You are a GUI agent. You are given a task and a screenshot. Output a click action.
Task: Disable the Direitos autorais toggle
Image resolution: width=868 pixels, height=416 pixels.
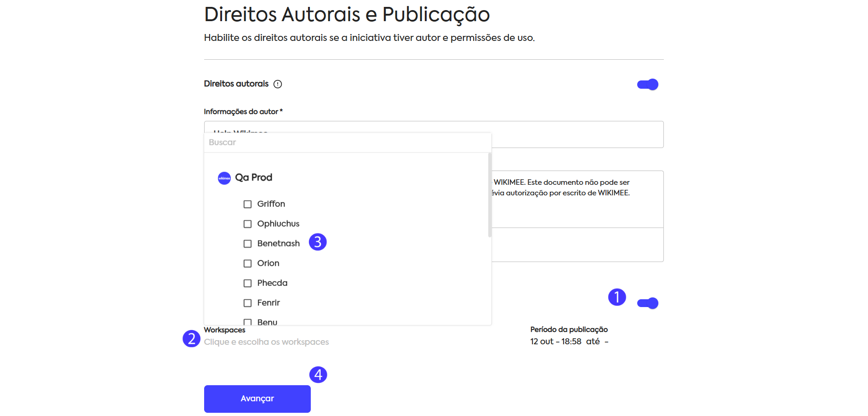tap(647, 85)
